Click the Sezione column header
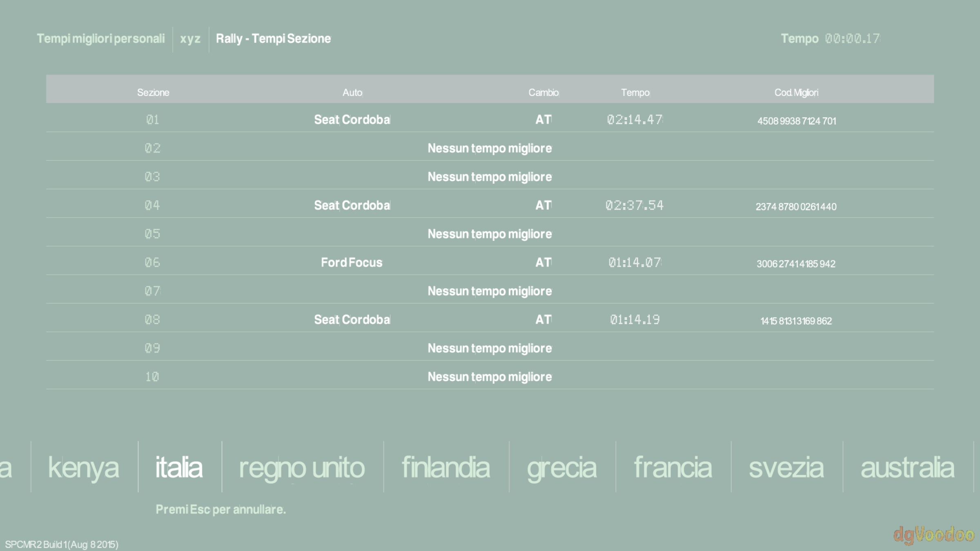Screen dimensions: 980x551 click(x=153, y=93)
